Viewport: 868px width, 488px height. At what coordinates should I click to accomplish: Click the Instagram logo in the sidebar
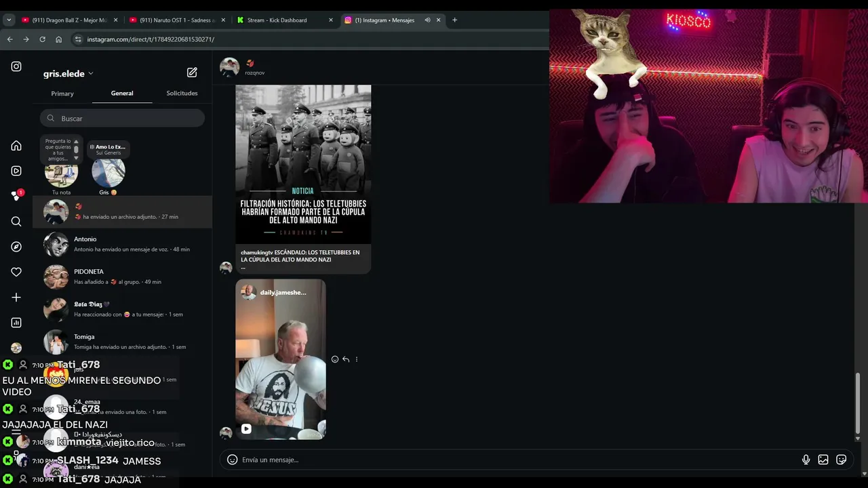point(16,66)
